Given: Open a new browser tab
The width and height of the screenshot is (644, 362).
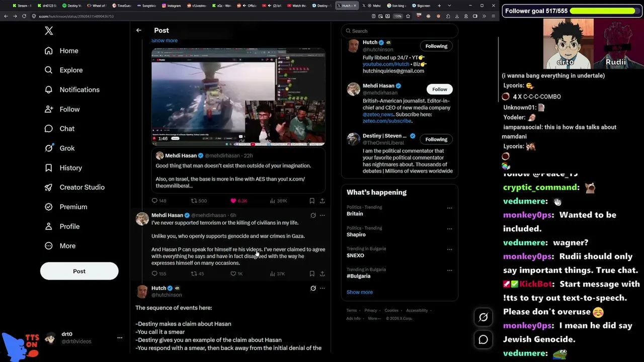Looking at the screenshot, I should [439, 6].
